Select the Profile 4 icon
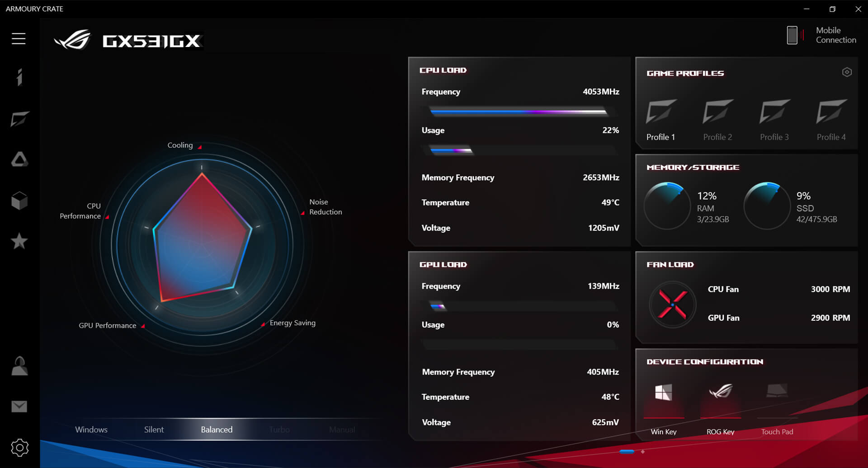The width and height of the screenshot is (868, 468). (x=831, y=111)
